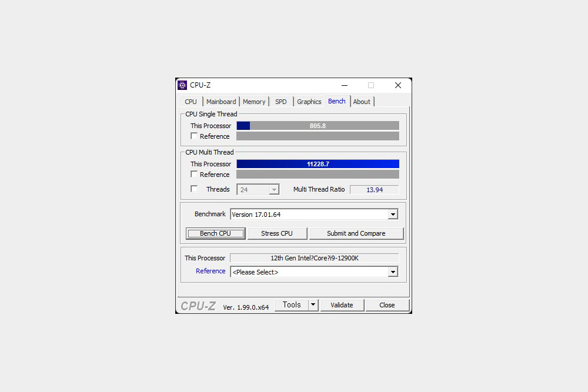Open the Tools dropdown arrow

point(313,304)
